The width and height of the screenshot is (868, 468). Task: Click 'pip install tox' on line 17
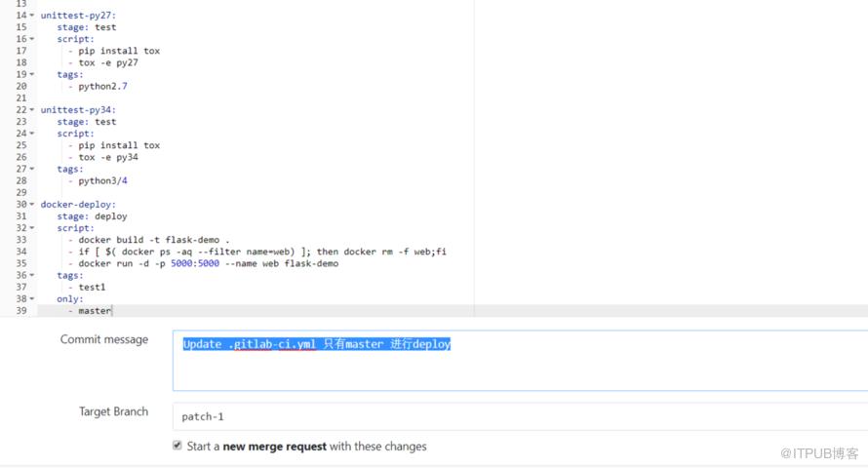(119, 51)
